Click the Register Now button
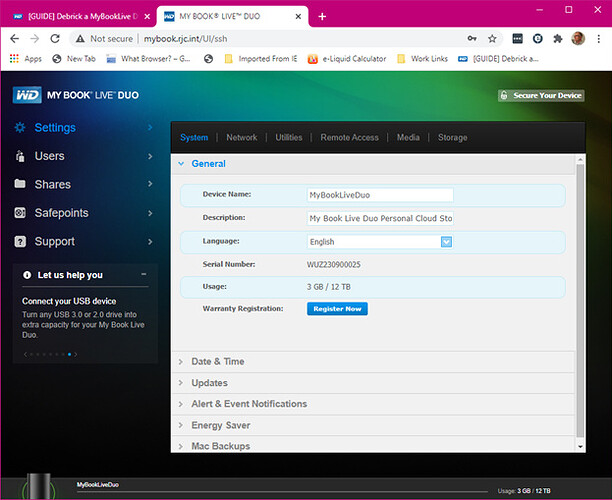This screenshot has height=500, width=612. coord(337,309)
